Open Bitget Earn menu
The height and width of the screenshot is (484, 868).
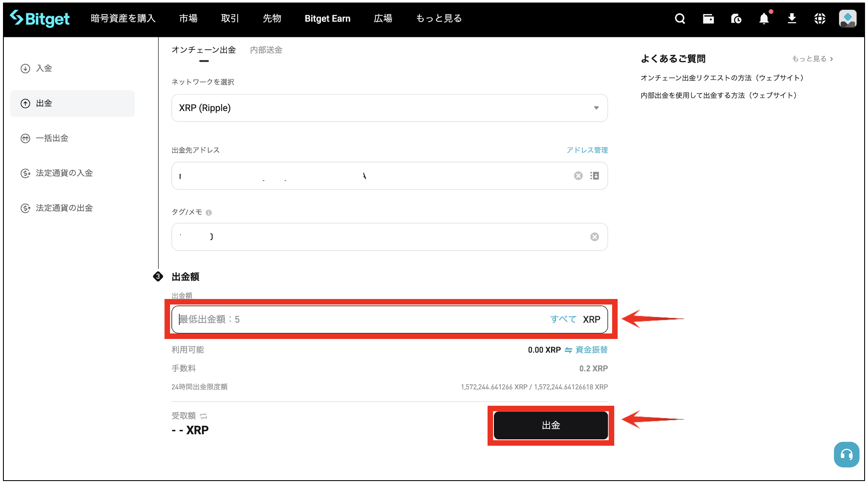pyautogui.click(x=327, y=19)
